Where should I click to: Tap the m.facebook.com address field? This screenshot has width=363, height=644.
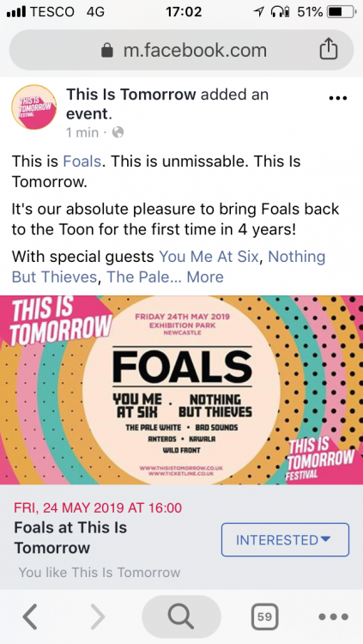point(181,50)
